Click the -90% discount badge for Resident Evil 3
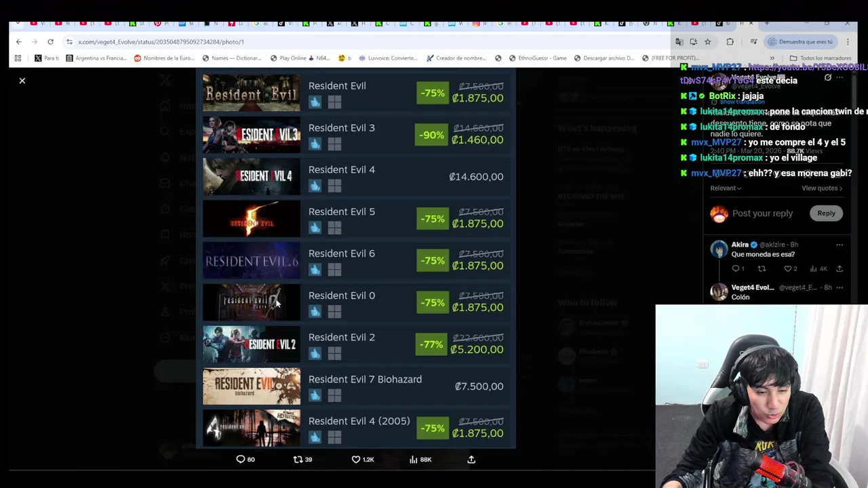868x488 pixels. pyautogui.click(x=432, y=135)
